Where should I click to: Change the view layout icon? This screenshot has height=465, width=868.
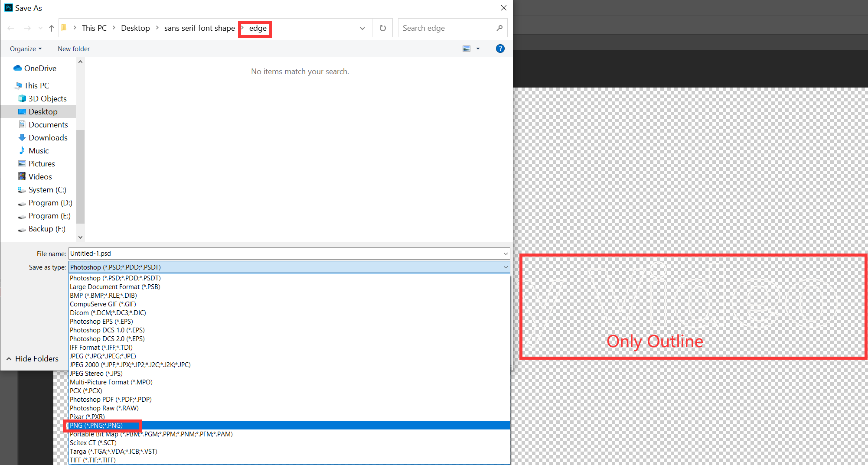pyautogui.click(x=467, y=49)
